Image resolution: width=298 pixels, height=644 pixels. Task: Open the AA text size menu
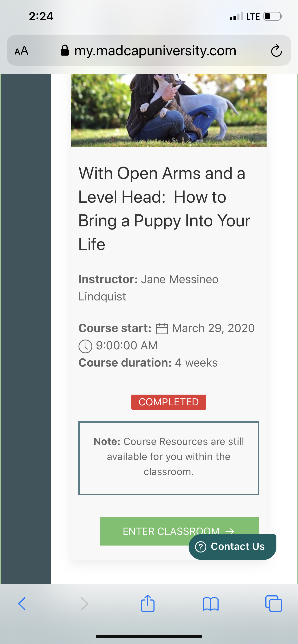tap(21, 51)
